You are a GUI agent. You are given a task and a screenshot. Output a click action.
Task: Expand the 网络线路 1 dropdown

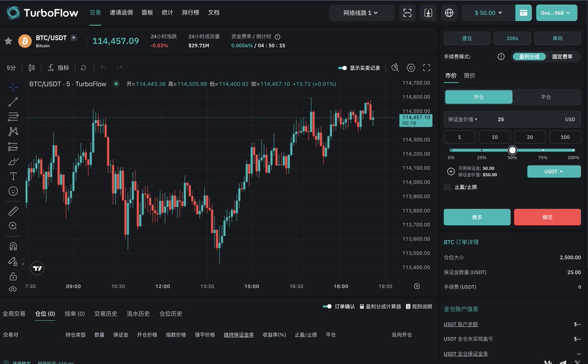(362, 13)
